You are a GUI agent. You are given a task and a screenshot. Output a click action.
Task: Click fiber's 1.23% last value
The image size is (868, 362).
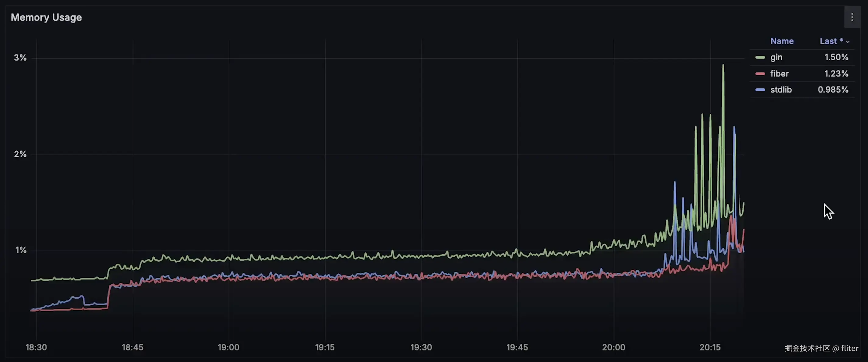[x=836, y=73]
